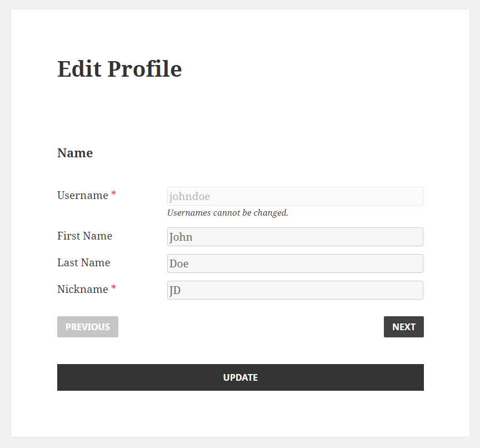Select the Nickname field containing JD
The image size is (480, 448).
(294, 290)
